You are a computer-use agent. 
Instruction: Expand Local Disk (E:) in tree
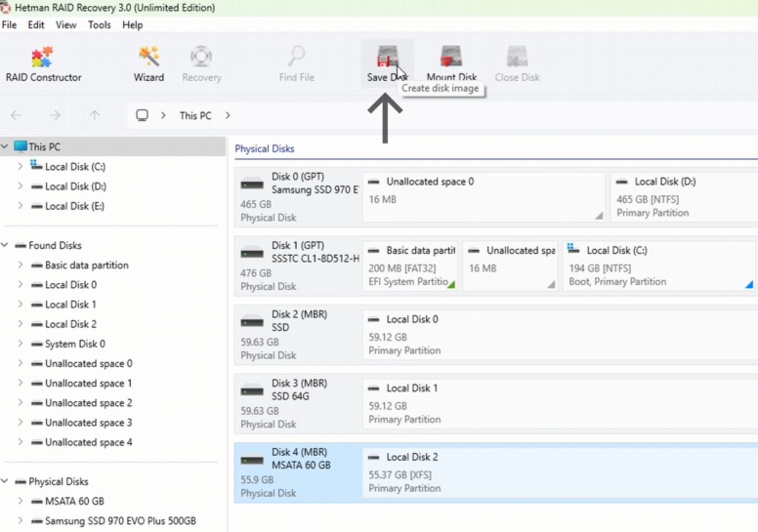[x=21, y=206]
